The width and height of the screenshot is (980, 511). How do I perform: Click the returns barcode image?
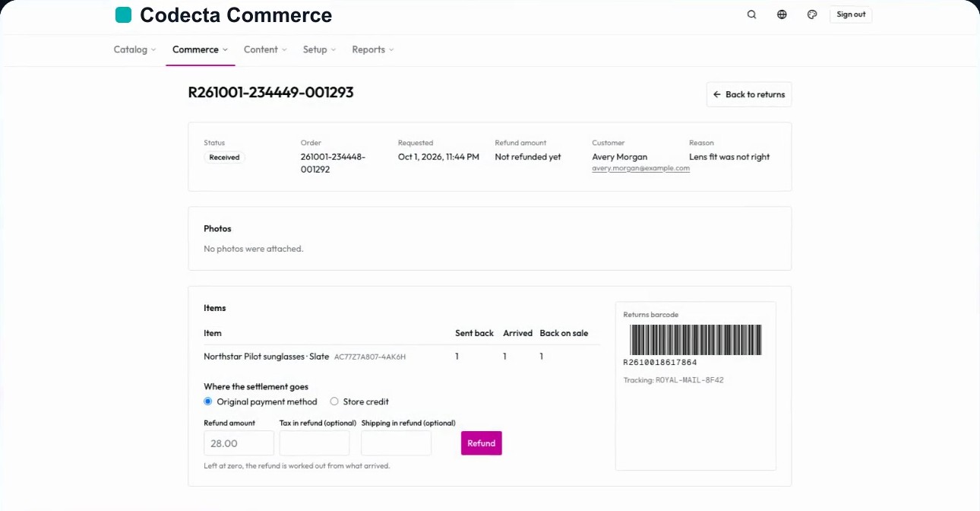695,340
